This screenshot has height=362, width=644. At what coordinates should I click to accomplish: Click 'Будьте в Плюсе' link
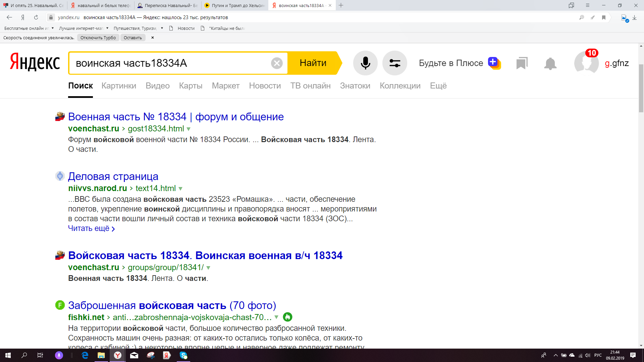point(451,63)
